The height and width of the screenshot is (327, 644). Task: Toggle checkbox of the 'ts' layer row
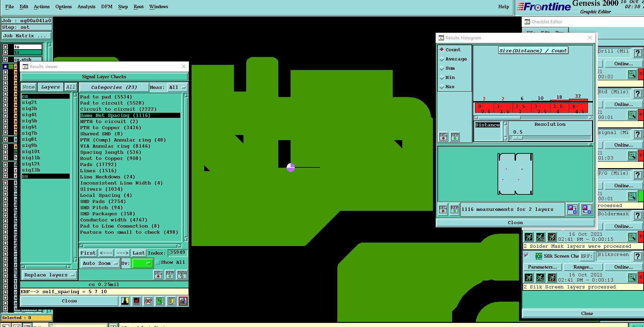point(5,52)
